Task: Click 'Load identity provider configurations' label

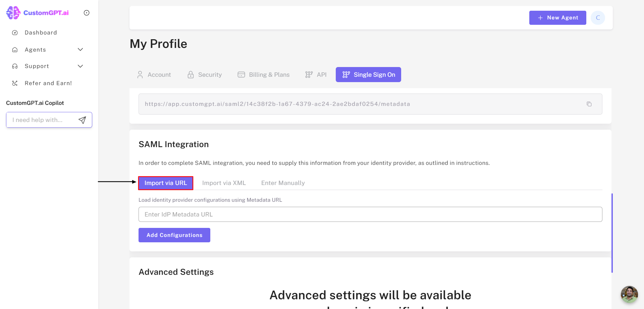Action: [x=210, y=200]
